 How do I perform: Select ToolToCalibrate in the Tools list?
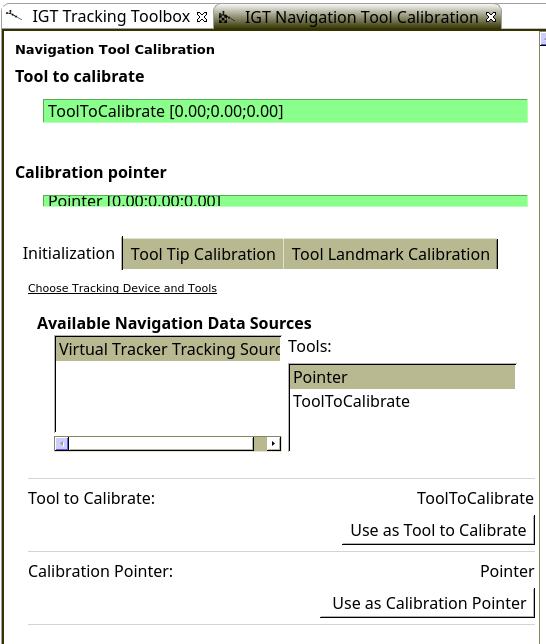pyautogui.click(x=402, y=401)
